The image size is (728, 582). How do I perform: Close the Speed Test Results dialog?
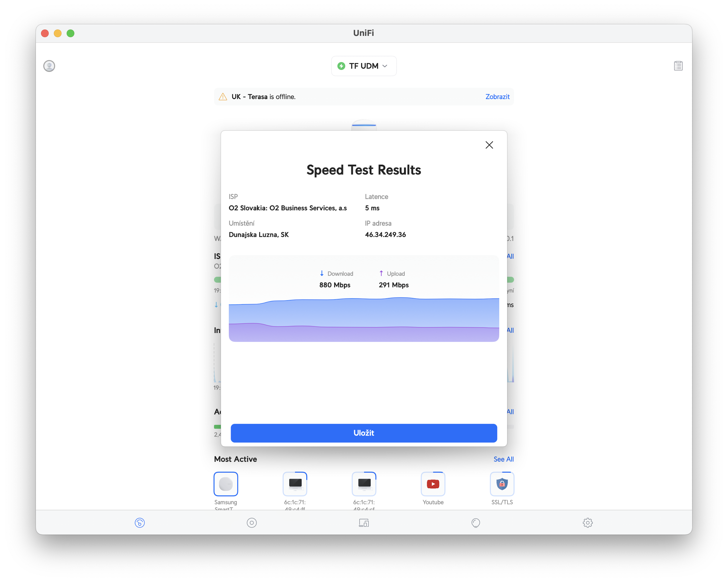[489, 145]
